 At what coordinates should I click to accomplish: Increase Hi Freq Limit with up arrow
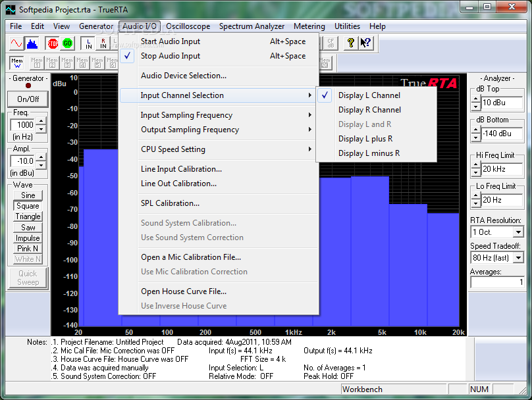pos(476,166)
